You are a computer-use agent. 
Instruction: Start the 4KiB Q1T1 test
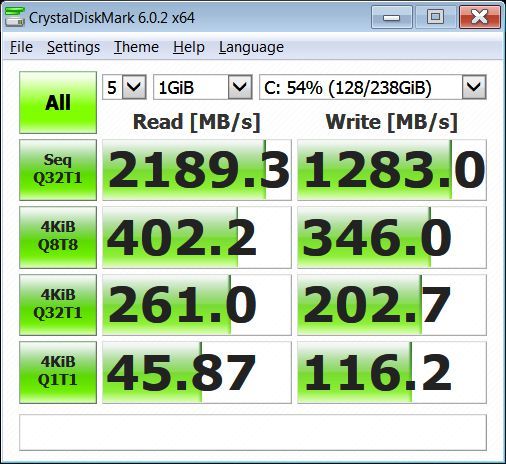[58, 372]
